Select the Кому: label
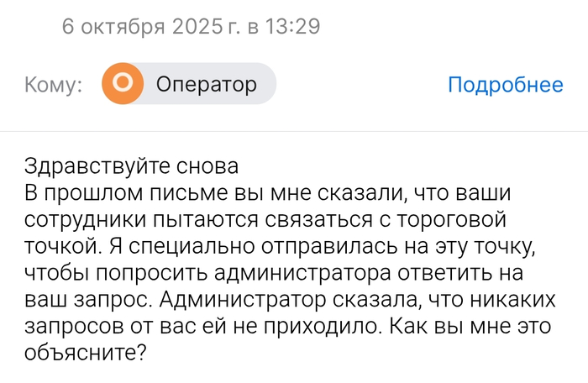Image resolution: width=588 pixels, height=383 pixels. (x=53, y=85)
